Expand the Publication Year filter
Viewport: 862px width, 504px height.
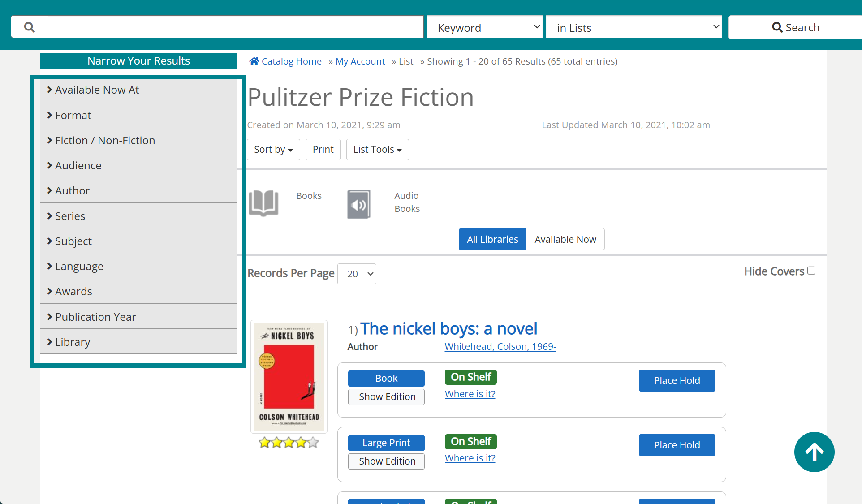tap(95, 317)
